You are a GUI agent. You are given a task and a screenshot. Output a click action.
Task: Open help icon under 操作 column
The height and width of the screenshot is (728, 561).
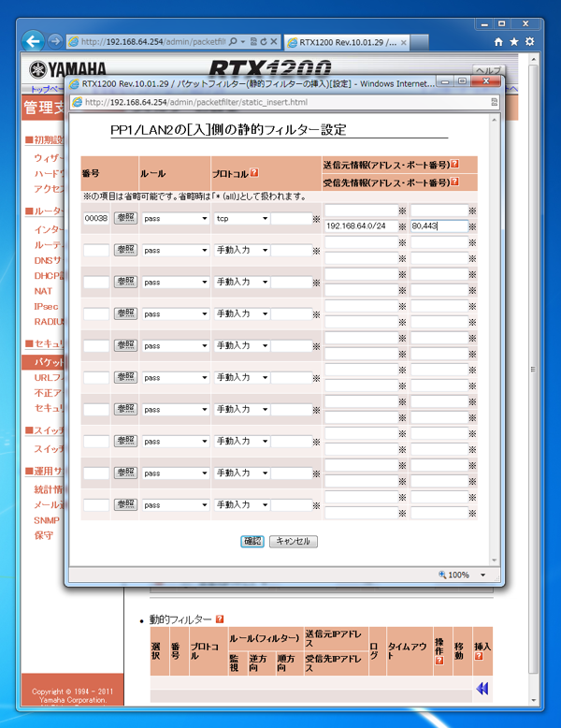[439, 660]
